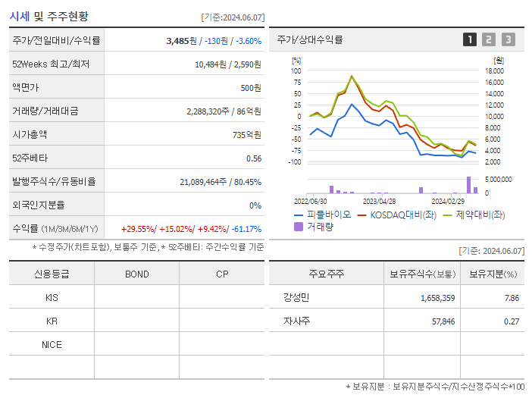This screenshot has width=532, height=398.
Task: Click the 외국인지분율 0% value
Action: [255, 205]
